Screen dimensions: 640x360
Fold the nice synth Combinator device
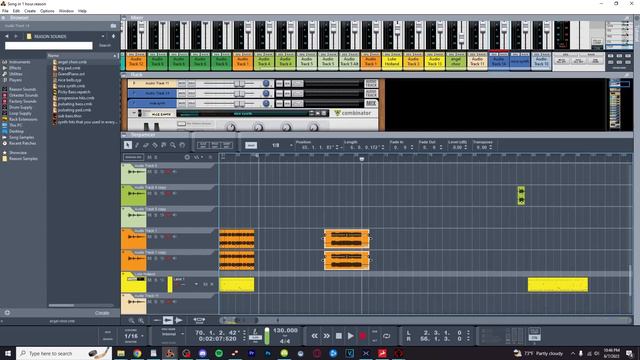(x=133, y=113)
